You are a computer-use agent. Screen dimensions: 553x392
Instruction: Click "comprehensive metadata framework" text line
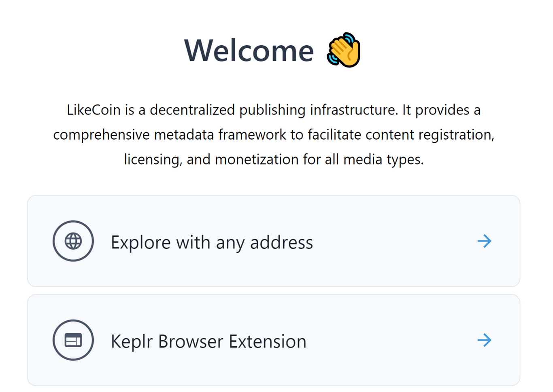click(x=274, y=135)
